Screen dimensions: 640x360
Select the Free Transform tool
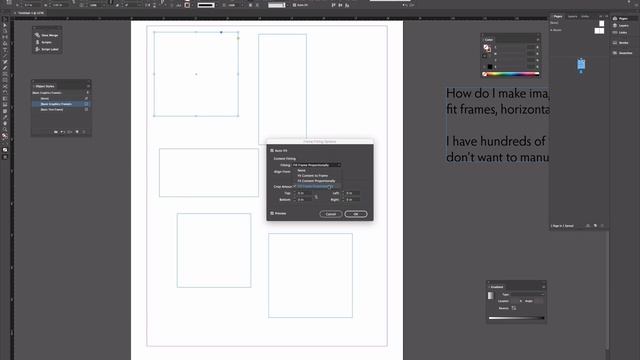5,93
